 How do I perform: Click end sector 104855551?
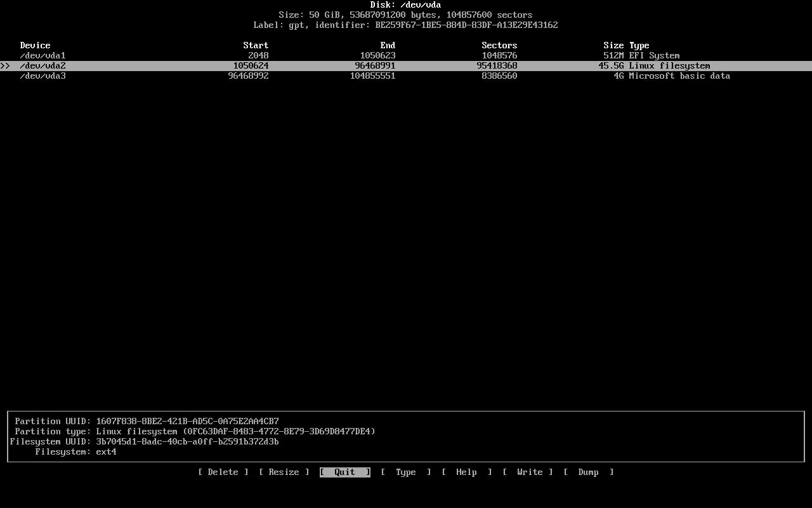coord(372,76)
